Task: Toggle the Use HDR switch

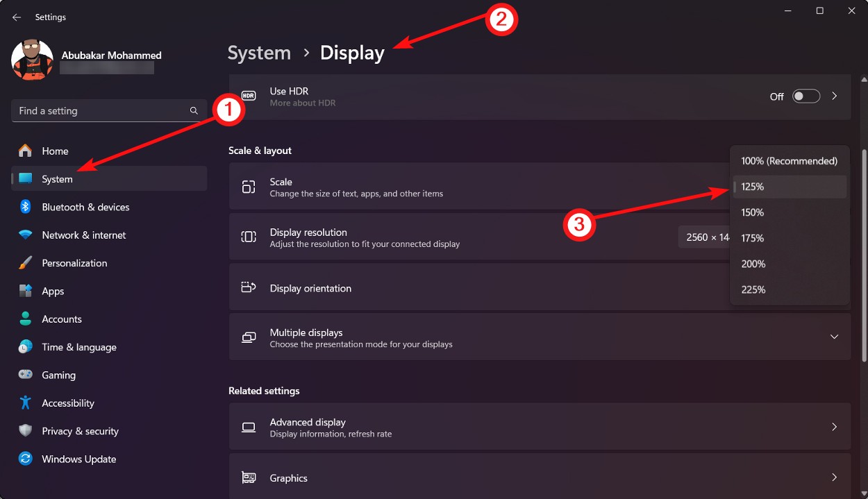Action: (806, 96)
